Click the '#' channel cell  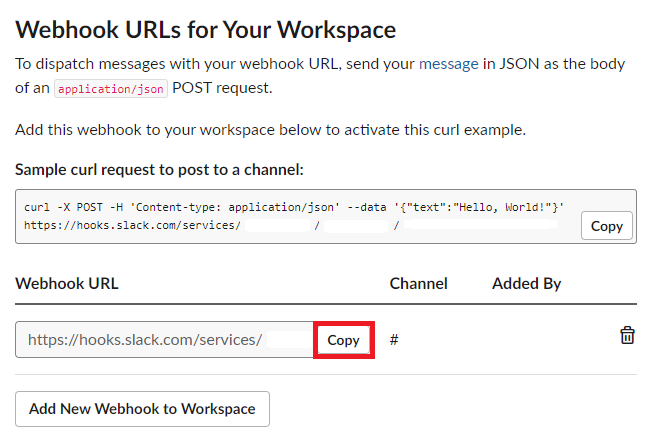click(x=394, y=340)
